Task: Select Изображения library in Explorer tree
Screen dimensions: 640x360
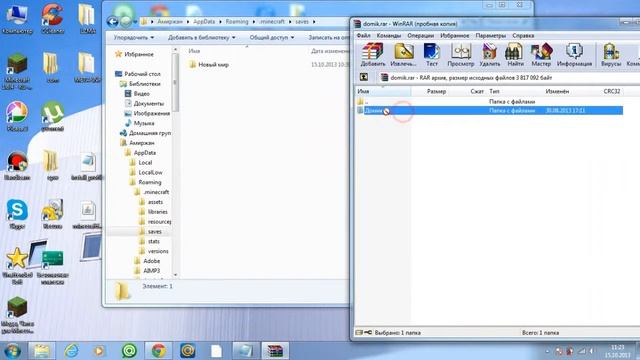Action: pos(147,113)
